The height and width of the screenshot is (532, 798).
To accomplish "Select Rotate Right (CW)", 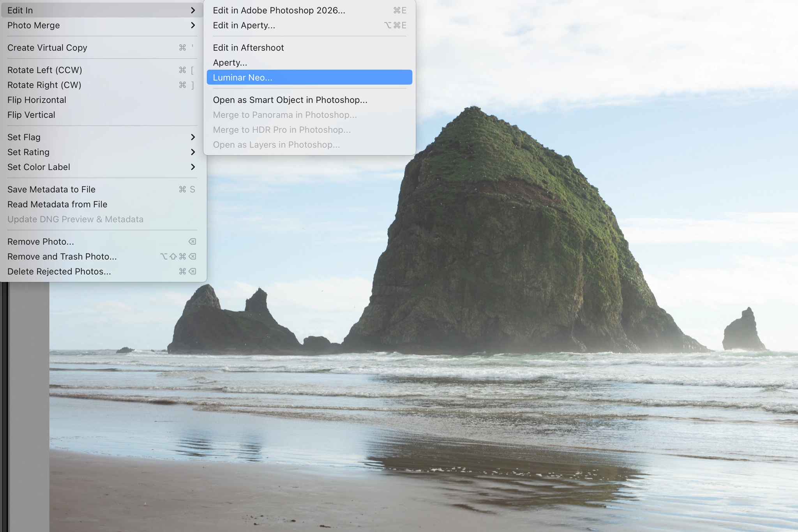I will (x=101, y=85).
